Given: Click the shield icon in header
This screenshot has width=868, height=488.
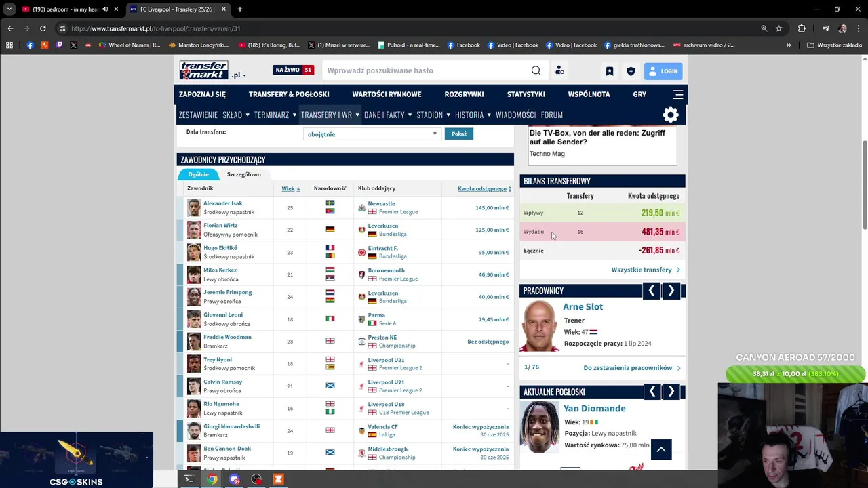Looking at the screenshot, I should pos(631,71).
